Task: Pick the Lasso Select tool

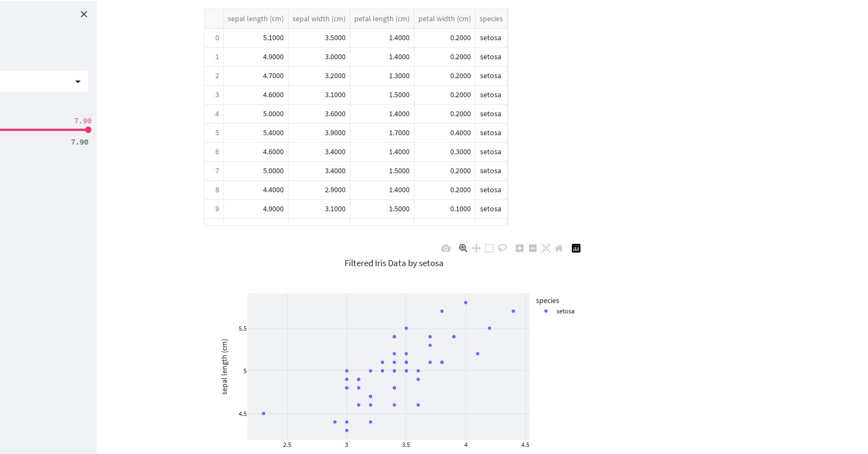Action: 502,248
